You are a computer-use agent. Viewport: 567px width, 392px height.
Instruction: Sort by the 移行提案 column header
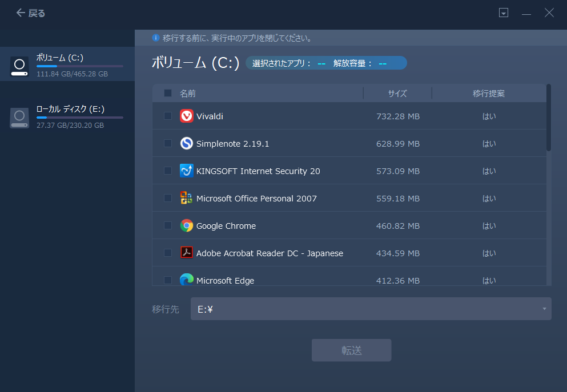pos(489,94)
